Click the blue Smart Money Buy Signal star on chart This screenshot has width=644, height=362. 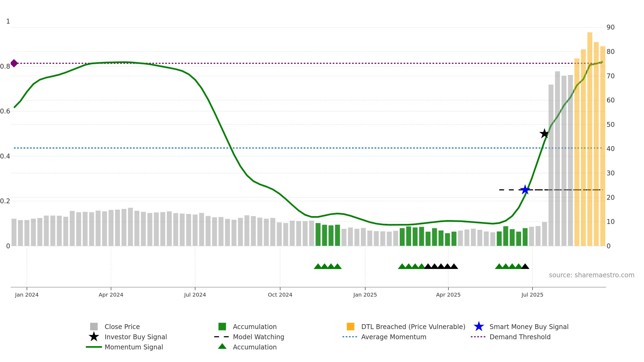525,190
